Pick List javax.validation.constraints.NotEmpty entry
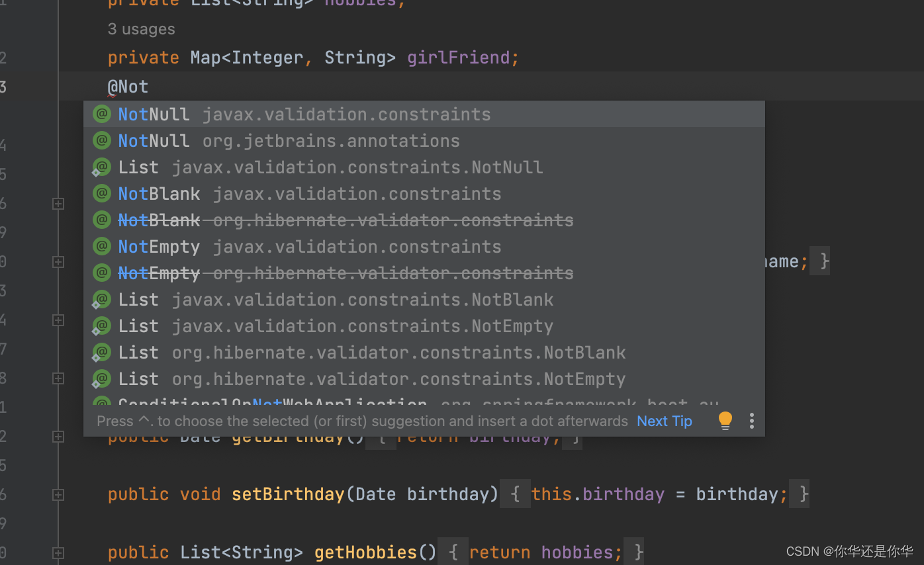 click(424, 326)
